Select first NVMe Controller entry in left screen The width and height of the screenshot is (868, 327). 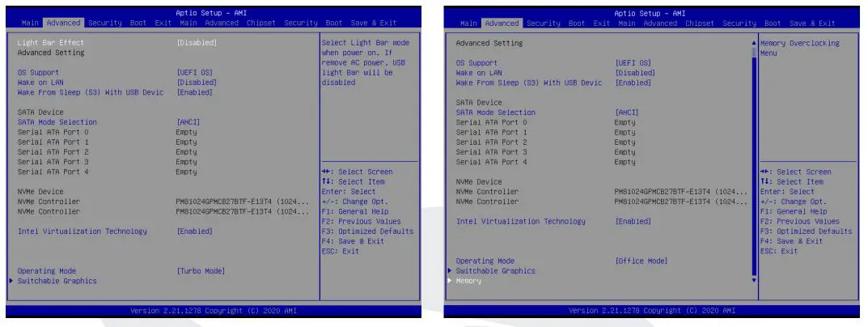click(49, 201)
